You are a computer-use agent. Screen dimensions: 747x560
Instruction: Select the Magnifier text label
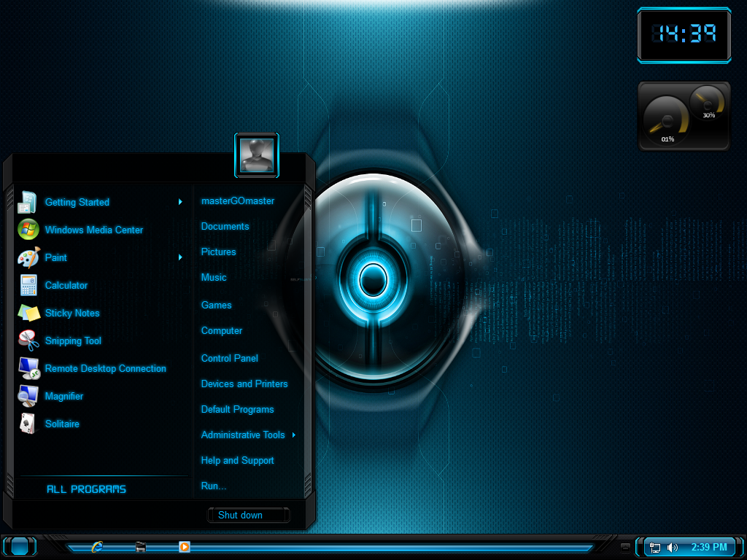(x=64, y=396)
